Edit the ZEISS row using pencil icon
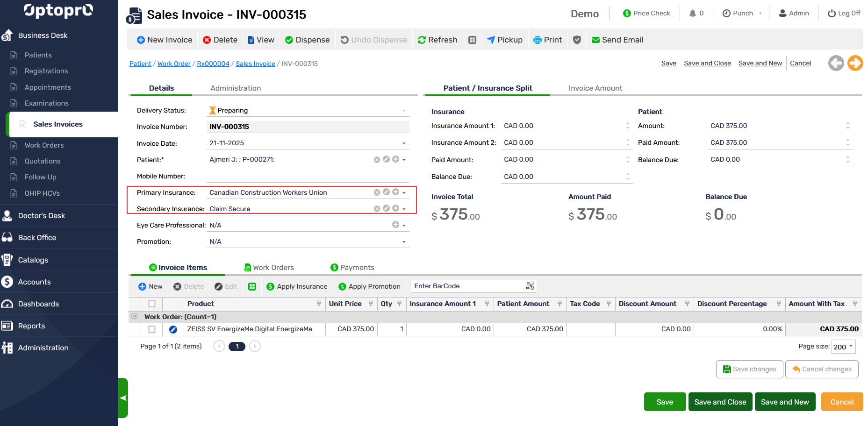The width and height of the screenshot is (868, 426). tap(173, 329)
